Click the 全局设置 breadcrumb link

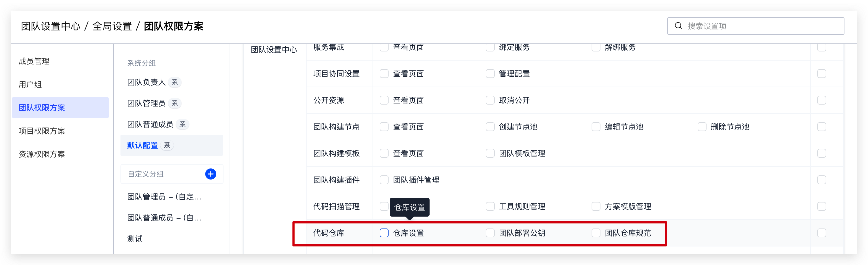point(112,26)
